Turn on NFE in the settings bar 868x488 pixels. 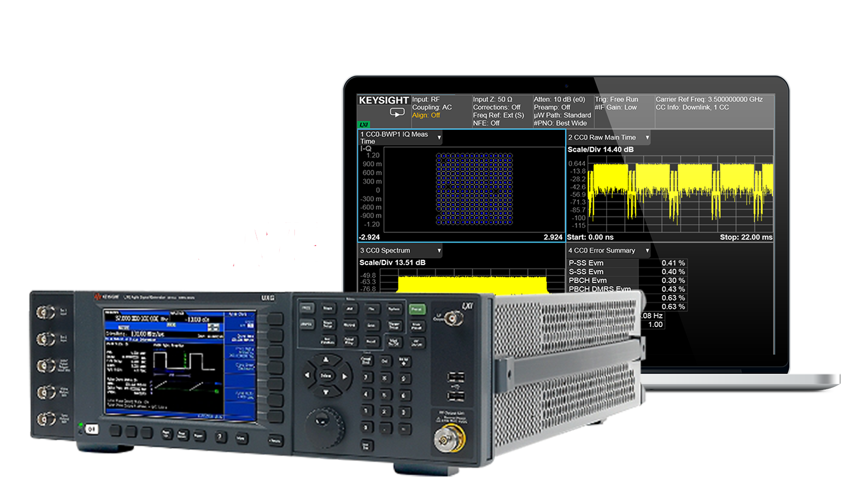(487, 124)
